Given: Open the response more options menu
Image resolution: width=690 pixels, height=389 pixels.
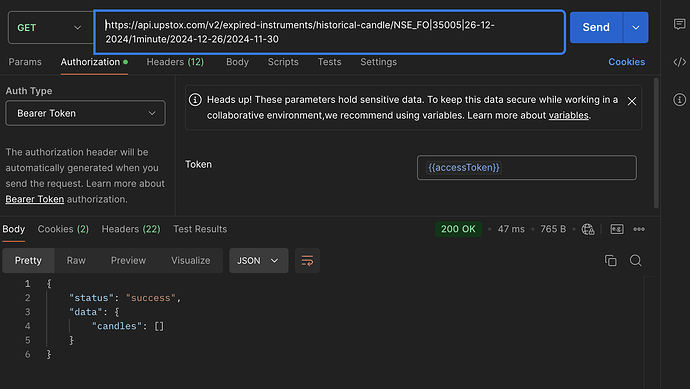Looking at the screenshot, I should point(639,229).
